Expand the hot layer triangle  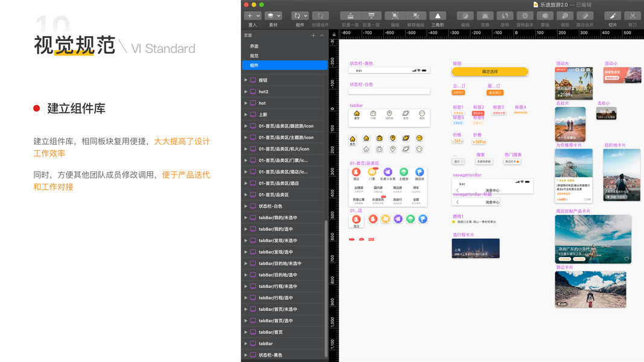click(246, 103)
